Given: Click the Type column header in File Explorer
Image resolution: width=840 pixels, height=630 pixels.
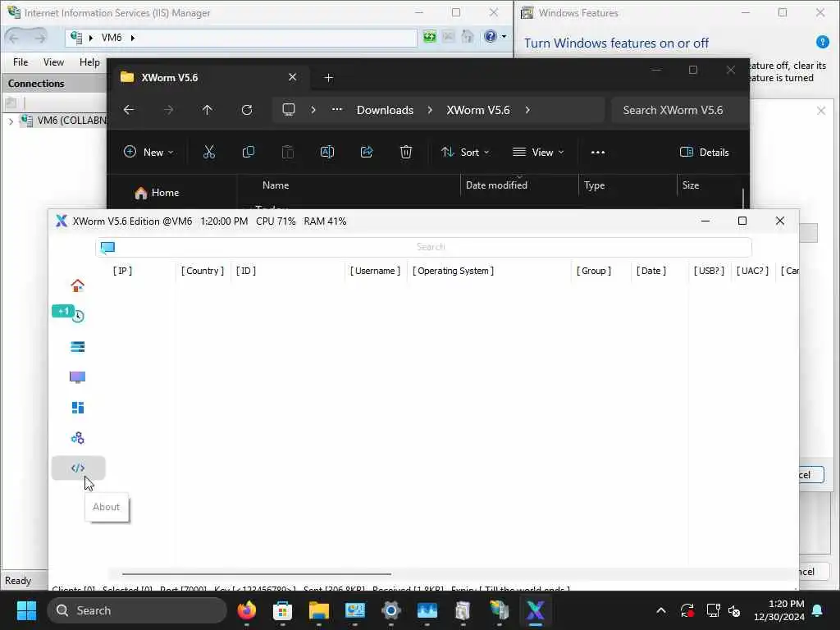Looking at the screenshot, I should 594,185.
